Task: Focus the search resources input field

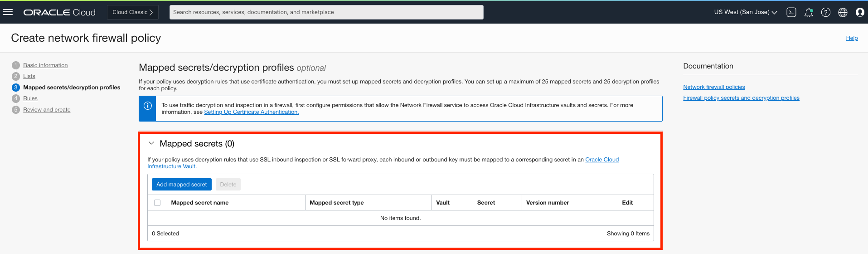Action: point(326,12)
